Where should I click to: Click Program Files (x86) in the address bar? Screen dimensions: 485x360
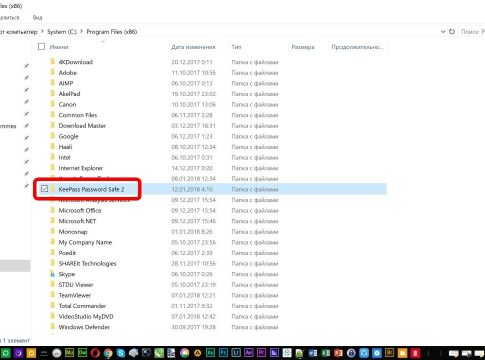(x=112, y=32)
